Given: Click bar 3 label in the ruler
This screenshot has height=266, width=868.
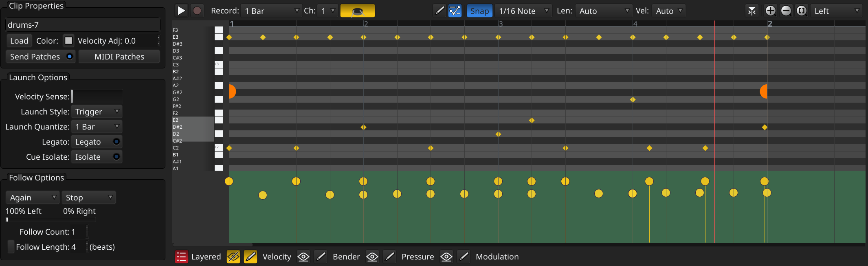Looking at the screenshot, I should click(x=501, y=24).
